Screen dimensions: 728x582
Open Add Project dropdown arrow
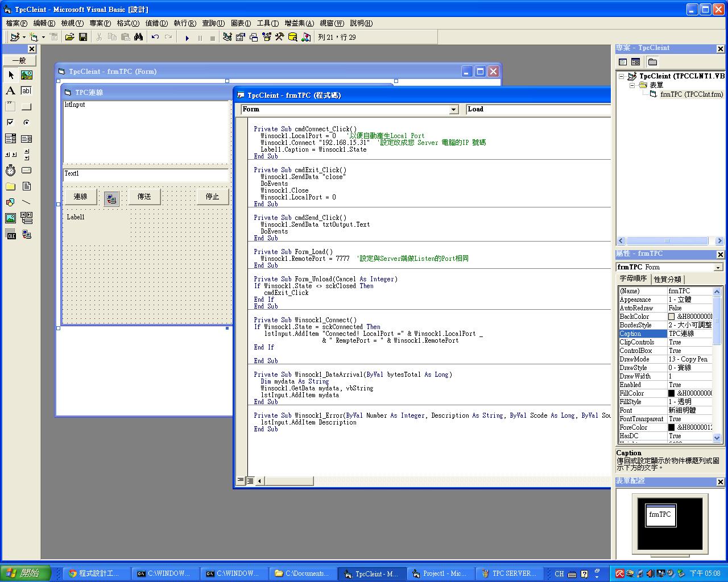(x=23, y=37)
